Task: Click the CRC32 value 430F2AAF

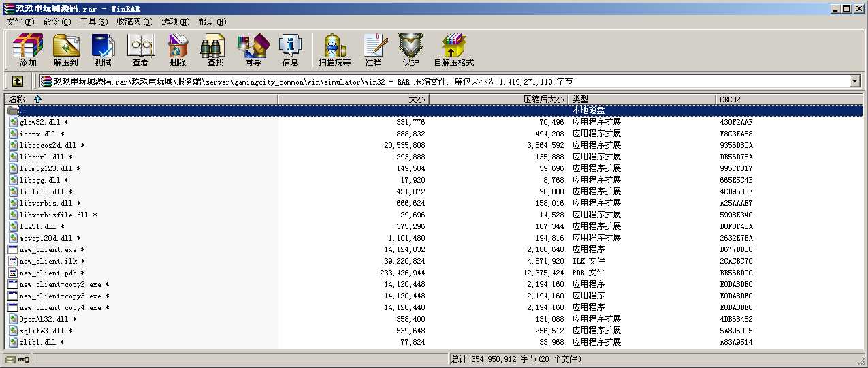Action: [x=736, y=122]
